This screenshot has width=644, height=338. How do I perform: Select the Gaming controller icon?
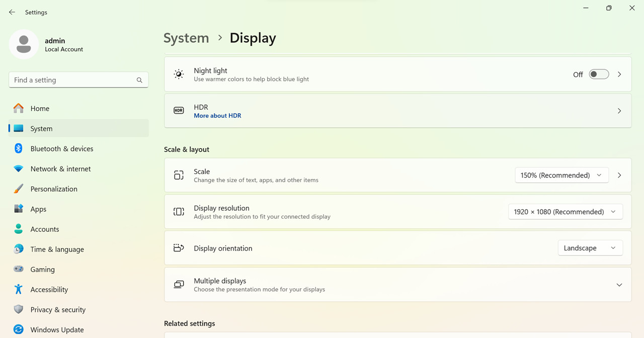point(19,269)
